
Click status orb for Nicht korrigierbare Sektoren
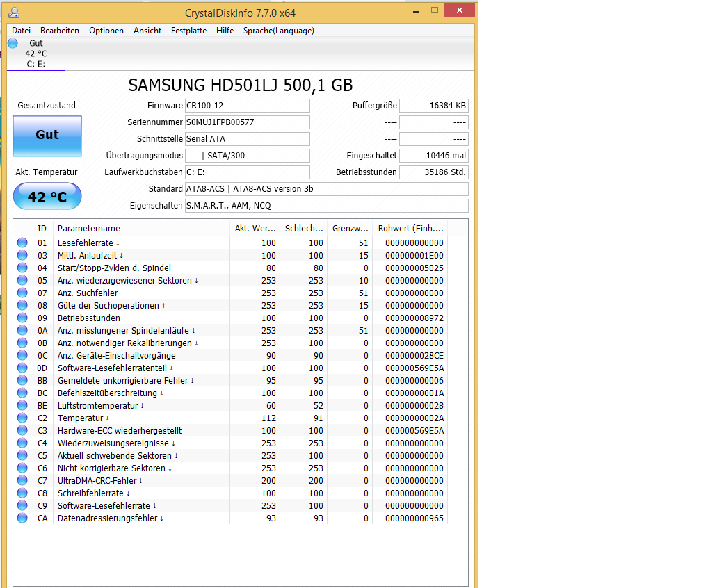(x=22, y=468)
